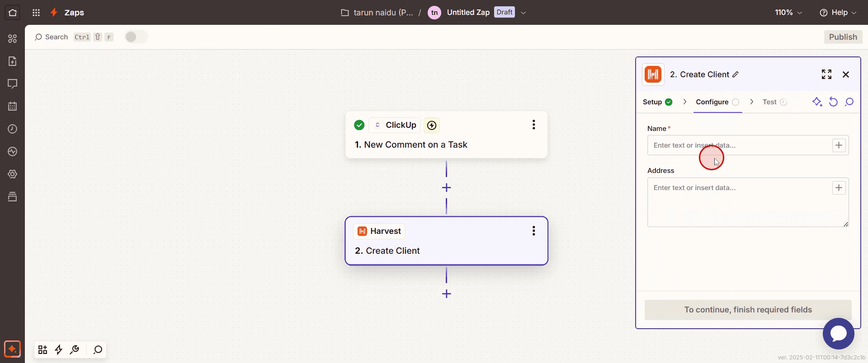Open the apps grid menu
Screen dimensions: 868x363
point(36,13)
